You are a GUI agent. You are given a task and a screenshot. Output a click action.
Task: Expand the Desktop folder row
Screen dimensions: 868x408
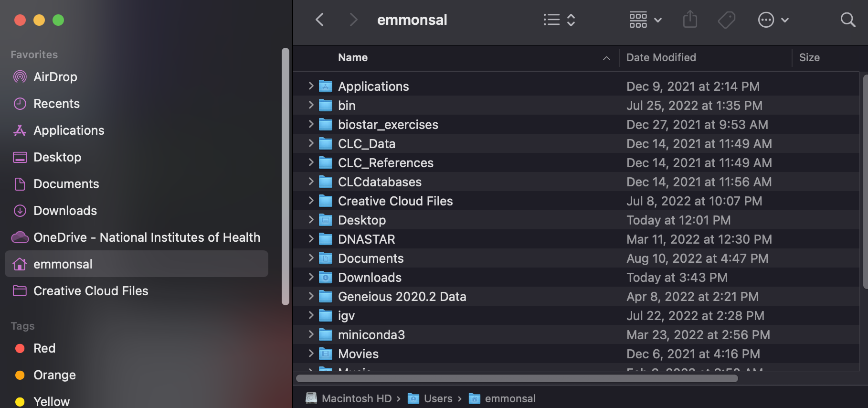311,220
